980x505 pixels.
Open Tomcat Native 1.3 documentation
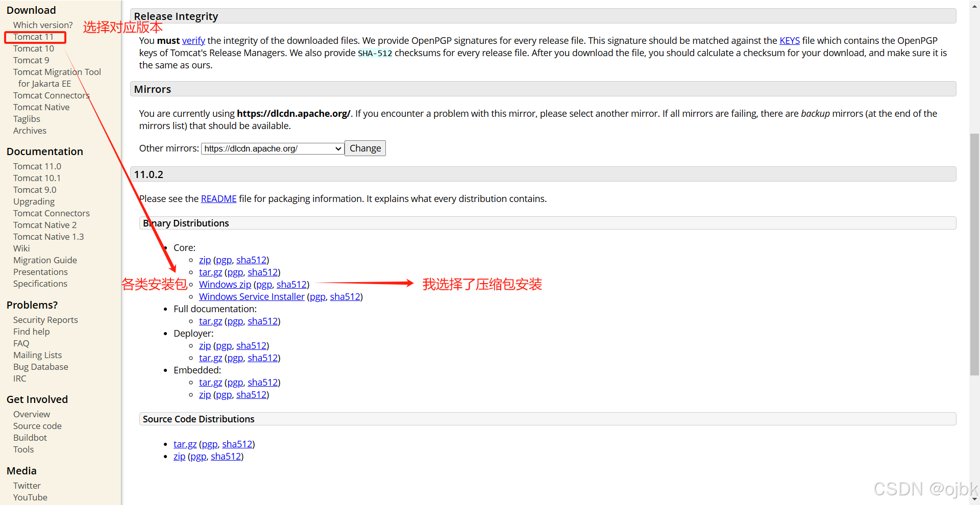(x=48, y=237)
